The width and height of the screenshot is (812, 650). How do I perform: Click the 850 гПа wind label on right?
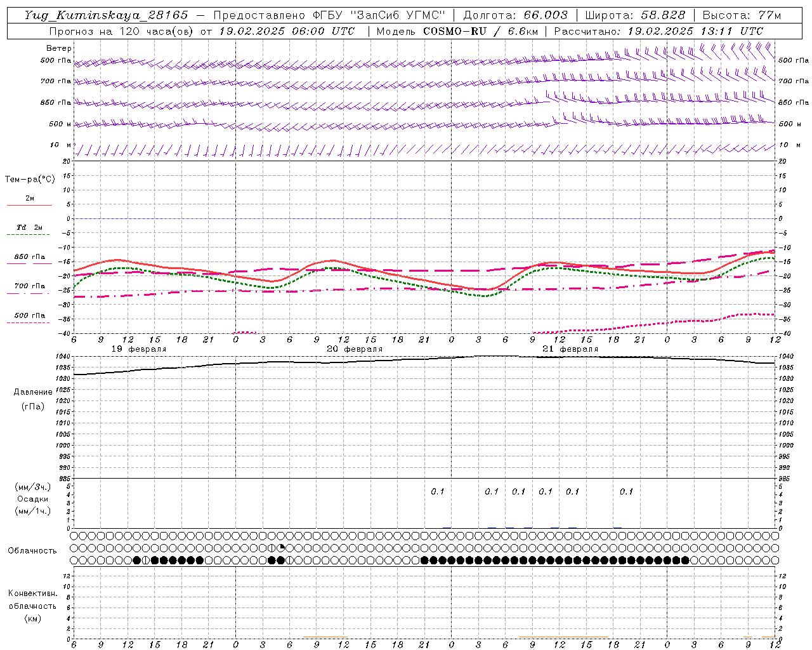pyautogui.click(x=794, y=102)
